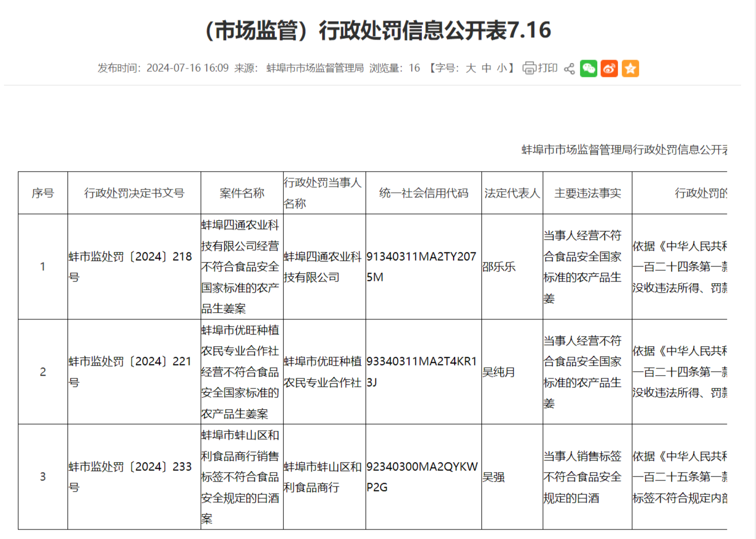Click the 行政处罚决定书文号 column header
Image resolution: width=756 pixels, height=539 pixels.
134,193
